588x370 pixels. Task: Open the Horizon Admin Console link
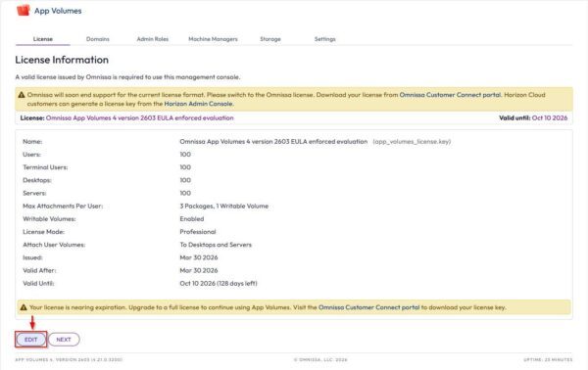[x=198, y=104]
